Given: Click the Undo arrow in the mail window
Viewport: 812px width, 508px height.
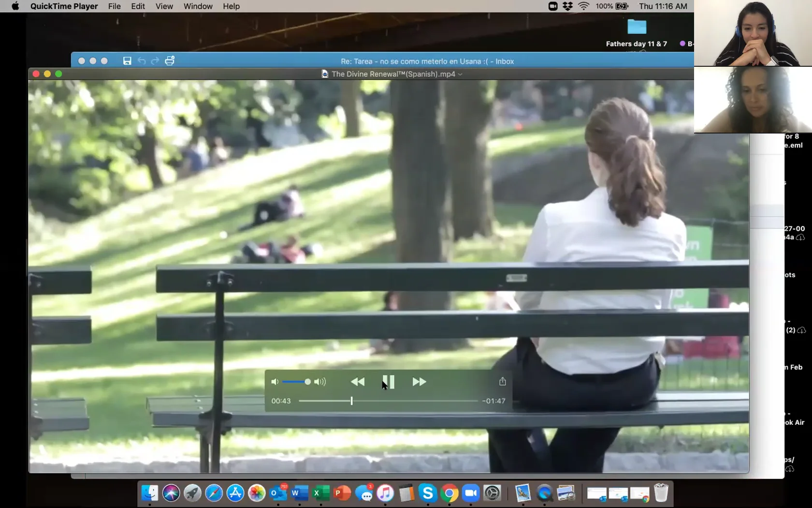Looking at the screenshot, I should 142,61.
